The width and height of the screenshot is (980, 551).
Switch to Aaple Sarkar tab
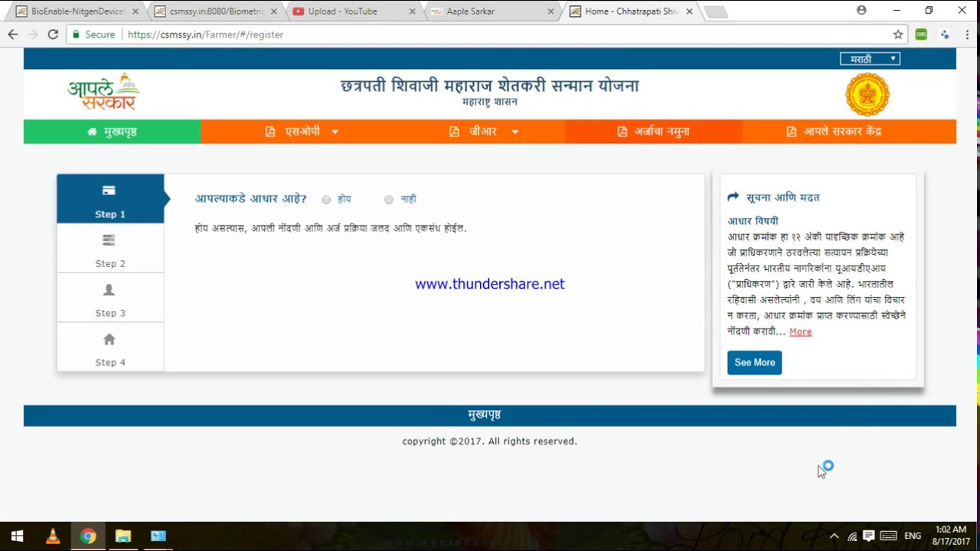pos(490,11)
